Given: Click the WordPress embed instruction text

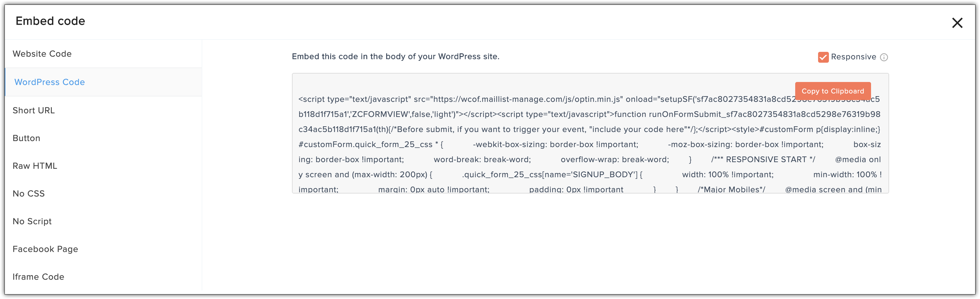Looking at the screenshot, I should pos(395,56).
